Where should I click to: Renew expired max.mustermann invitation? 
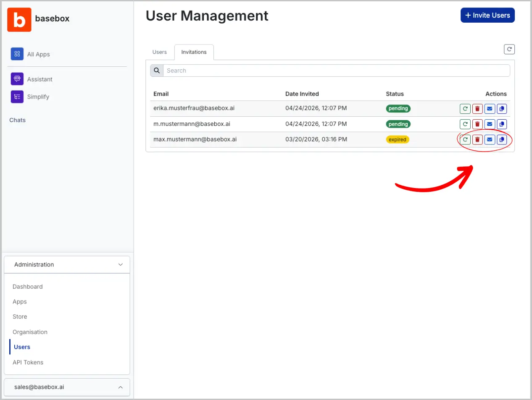(x=465, y=139)
